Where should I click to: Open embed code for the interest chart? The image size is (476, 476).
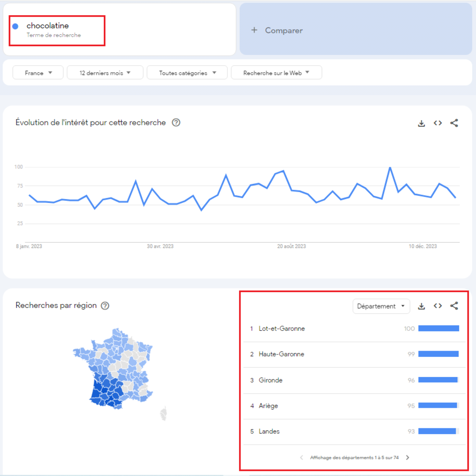[x=437, y=123]
